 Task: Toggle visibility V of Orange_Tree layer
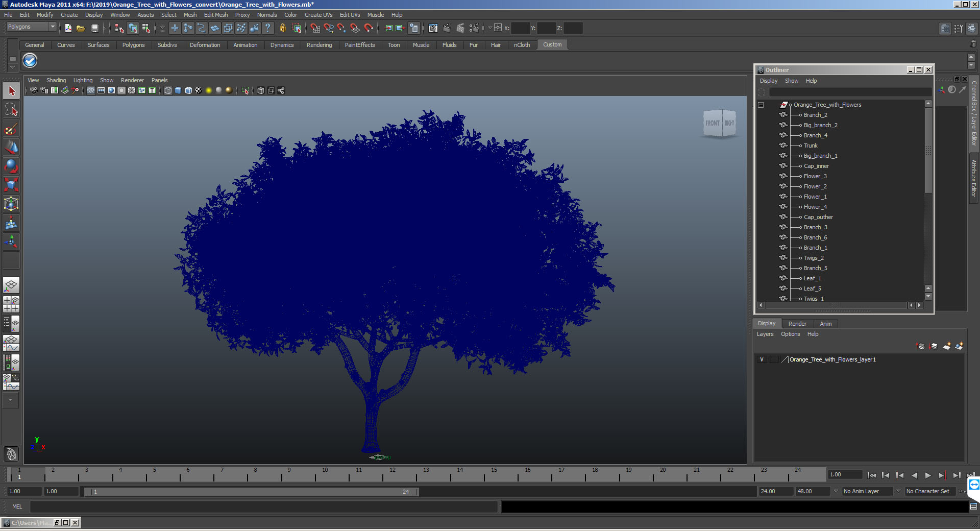pyautogui.click(x=762, y=359)
